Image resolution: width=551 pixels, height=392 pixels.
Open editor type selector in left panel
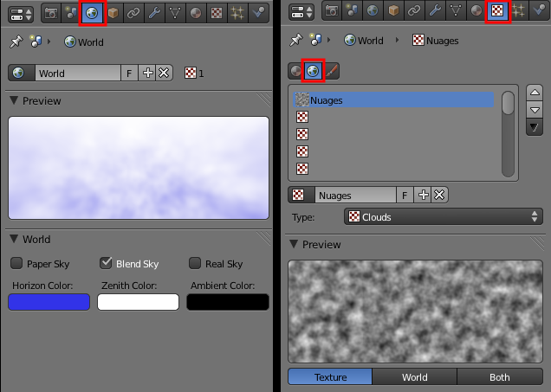[x=21, y=14]
